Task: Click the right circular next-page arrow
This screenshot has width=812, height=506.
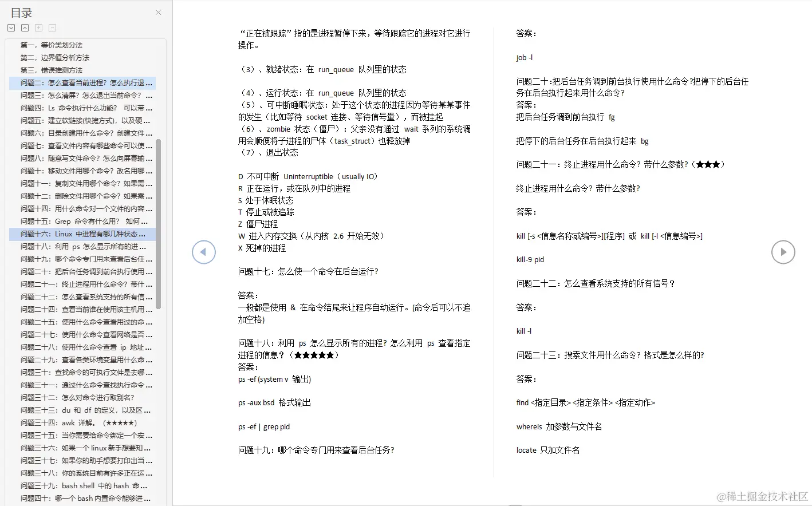Action: pos(783,252)
